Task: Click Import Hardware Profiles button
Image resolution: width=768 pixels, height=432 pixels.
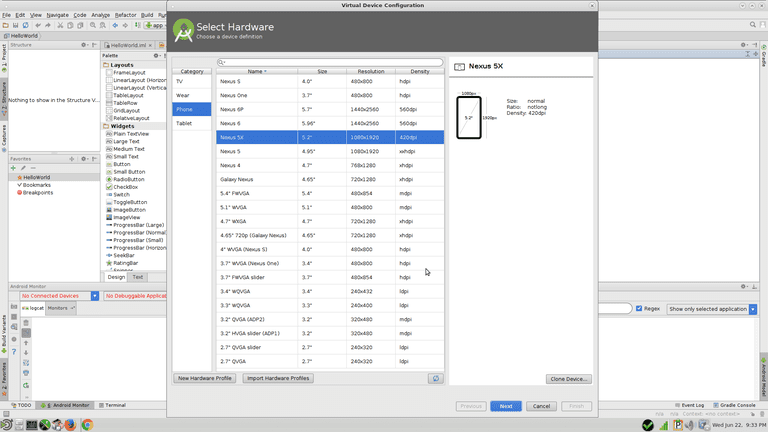Action: pyautogui.click(x=278, y=378)
